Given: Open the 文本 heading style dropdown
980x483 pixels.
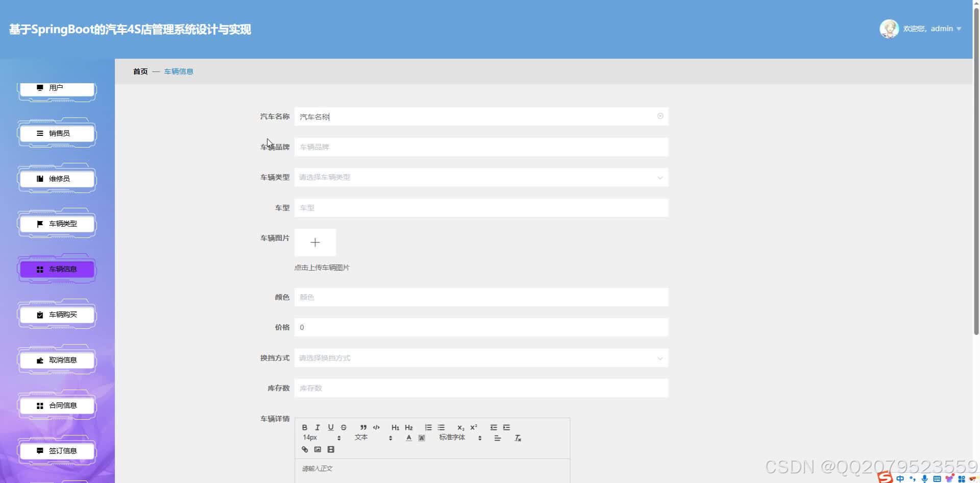Looking at the screenshot, I should click(x=373, y=438).
